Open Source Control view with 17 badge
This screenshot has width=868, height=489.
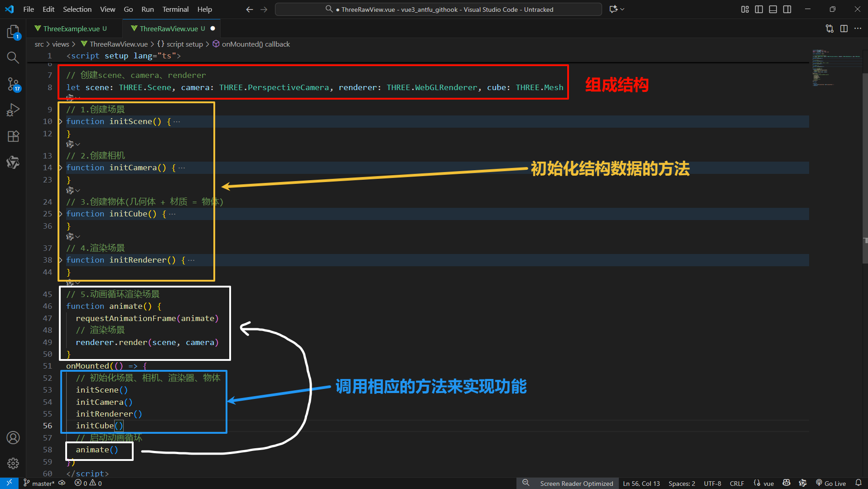pos(13,84)
